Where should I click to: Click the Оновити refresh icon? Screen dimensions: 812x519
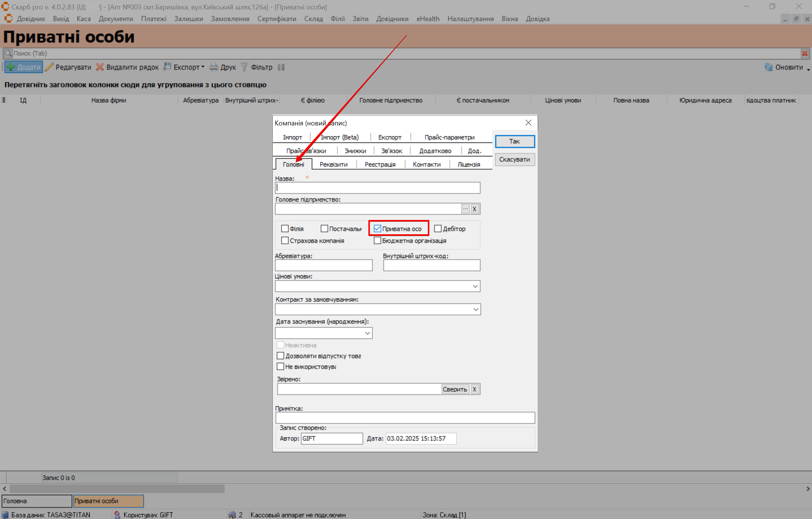tap(768, 67)
